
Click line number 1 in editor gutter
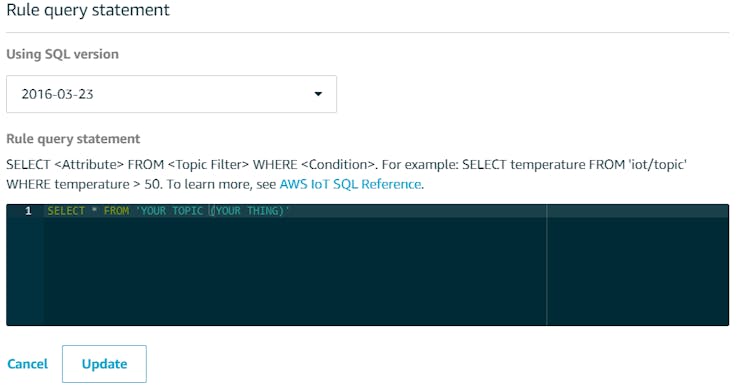[28, 211]
